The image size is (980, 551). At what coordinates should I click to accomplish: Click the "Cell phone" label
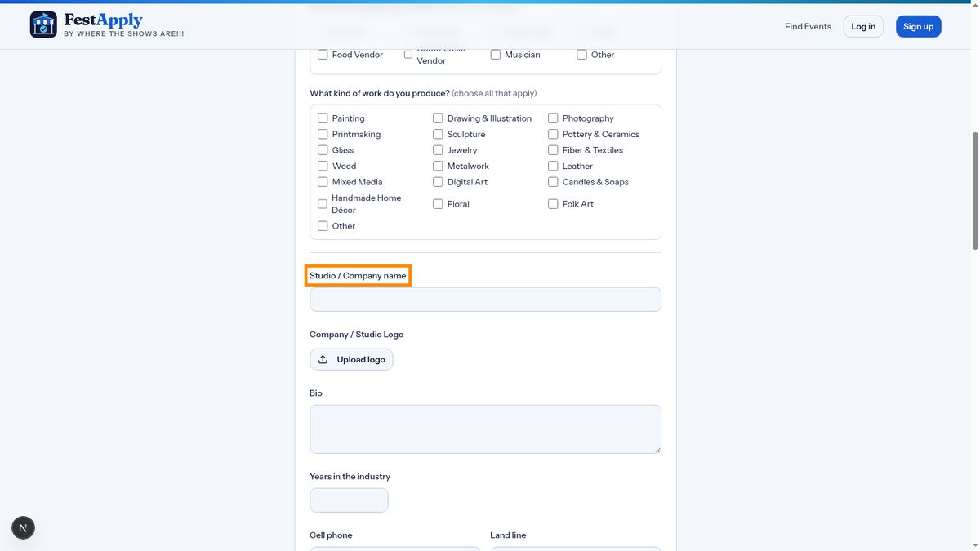coord(331,535)
